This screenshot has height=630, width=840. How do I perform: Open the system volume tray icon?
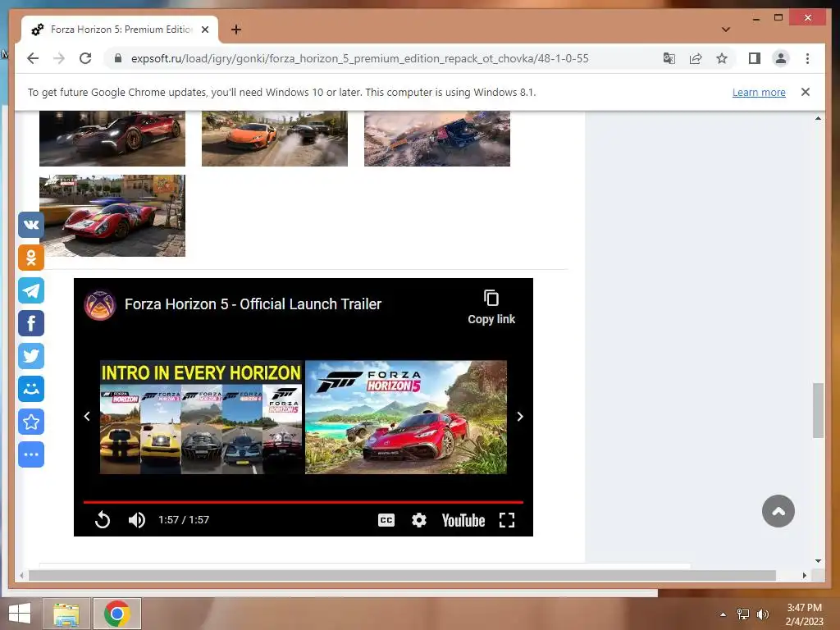(763, 614)
